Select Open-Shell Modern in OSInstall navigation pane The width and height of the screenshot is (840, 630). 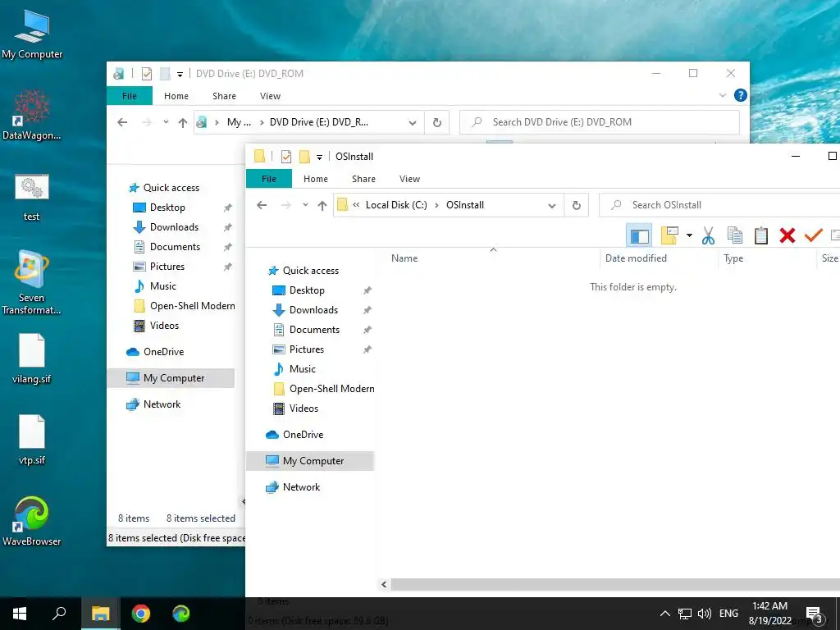(x=331, y=389)
